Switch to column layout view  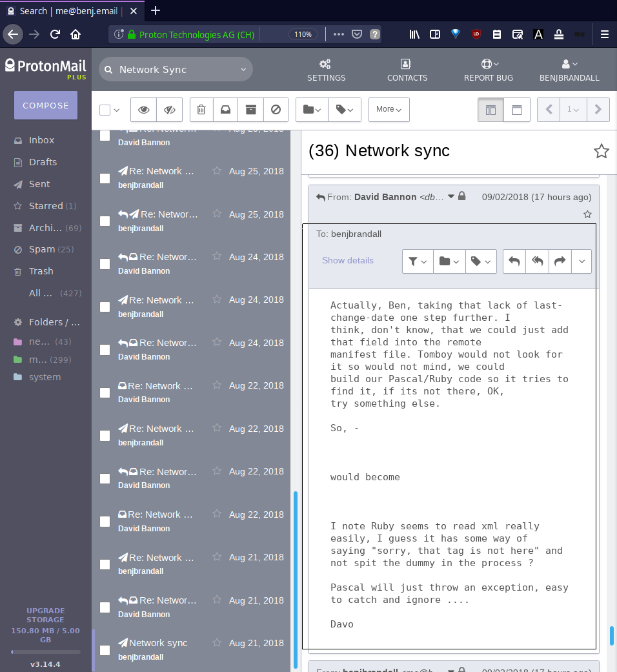(x=491, y=110)
